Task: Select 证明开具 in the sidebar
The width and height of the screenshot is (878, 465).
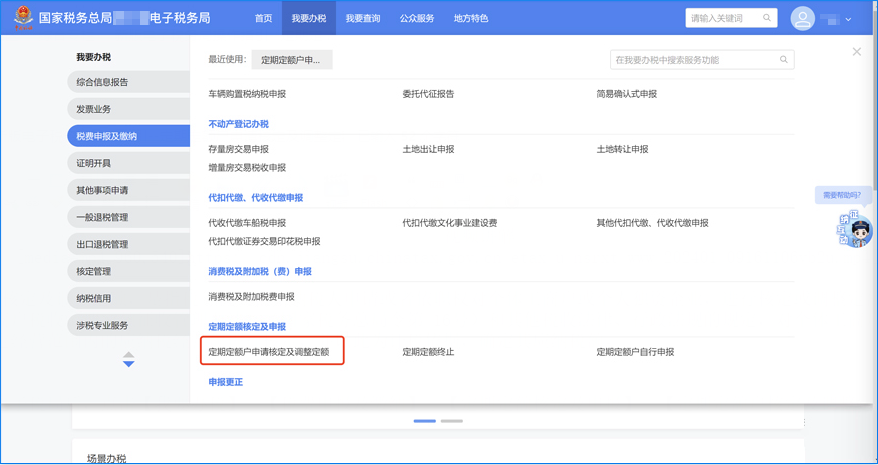Action: click(95, 163)
